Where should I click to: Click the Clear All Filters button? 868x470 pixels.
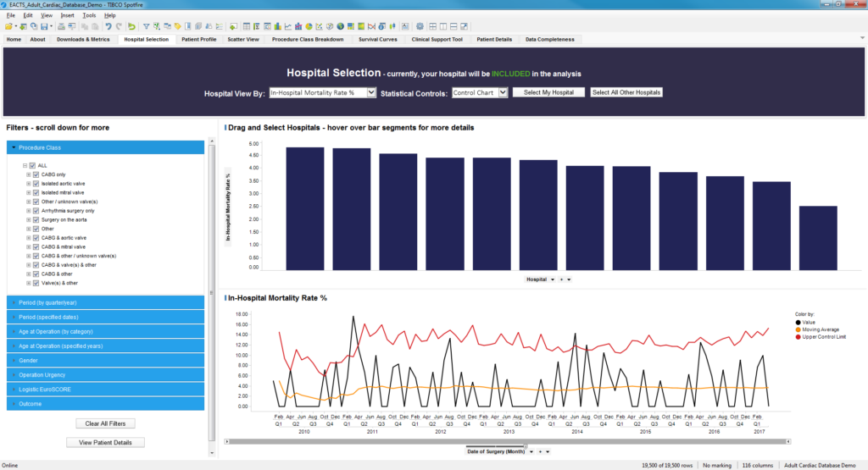[x=105, y=423]
